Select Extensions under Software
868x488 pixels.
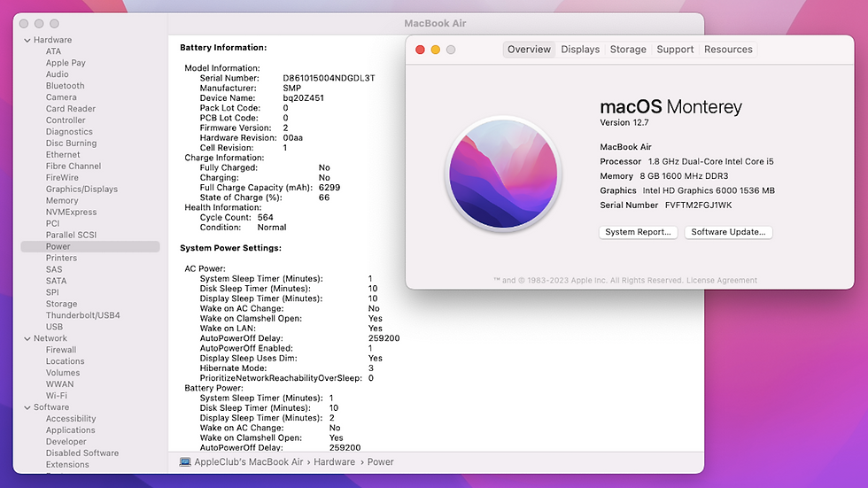pos(67,465)
